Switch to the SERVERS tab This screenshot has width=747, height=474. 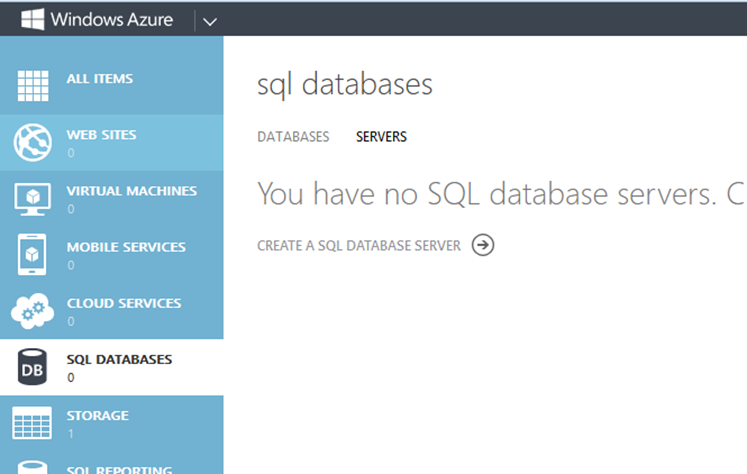pos(381,137)
